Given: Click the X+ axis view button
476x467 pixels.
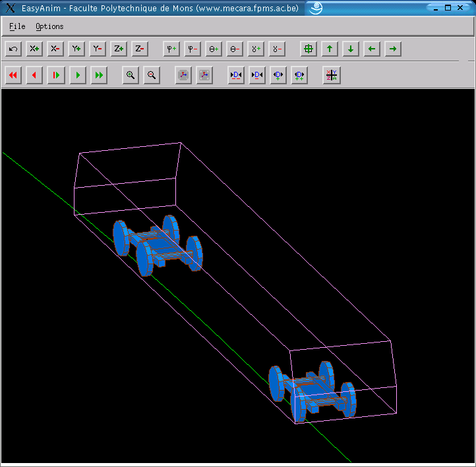Looking at the screenshot, I should point(34,49).
